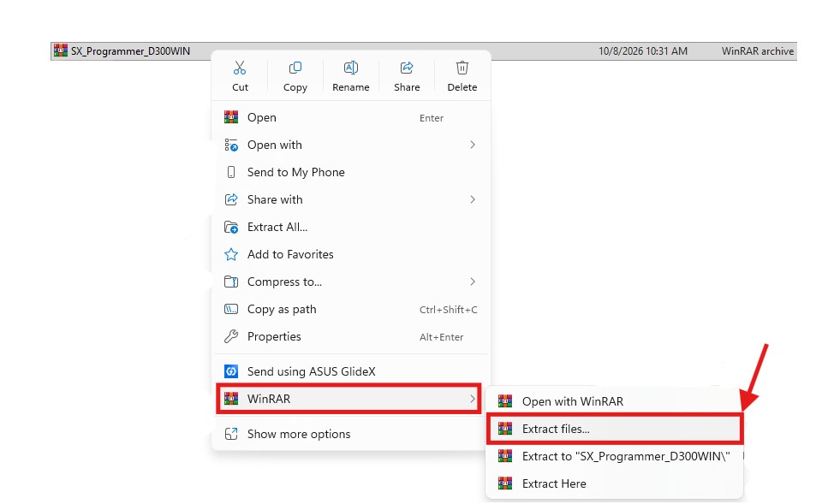Click the wrench icon for Properties

tap(231, 336)
